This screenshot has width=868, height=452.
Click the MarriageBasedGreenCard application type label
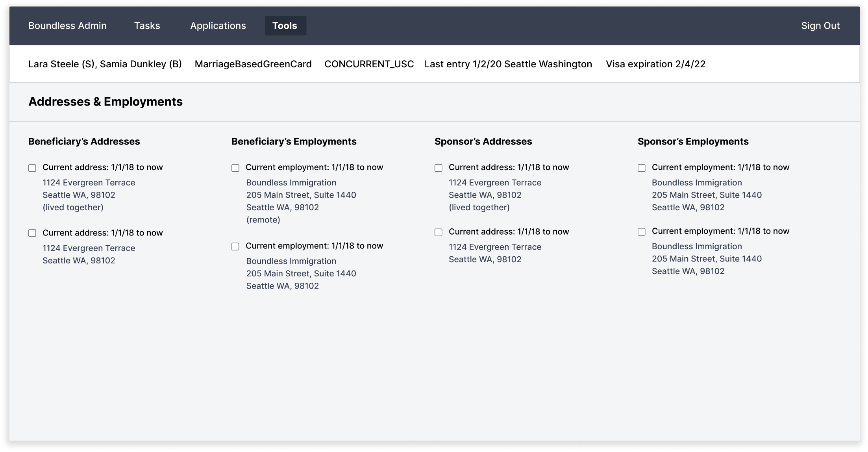(x=253, y=64)
